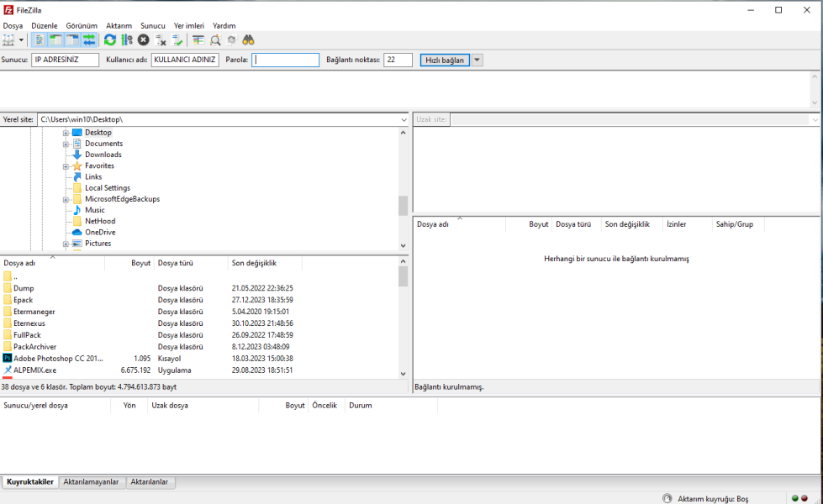Sort local files by Son değişiklik column
The width and height of the screenshot is (823, 504).
[254, 263]
